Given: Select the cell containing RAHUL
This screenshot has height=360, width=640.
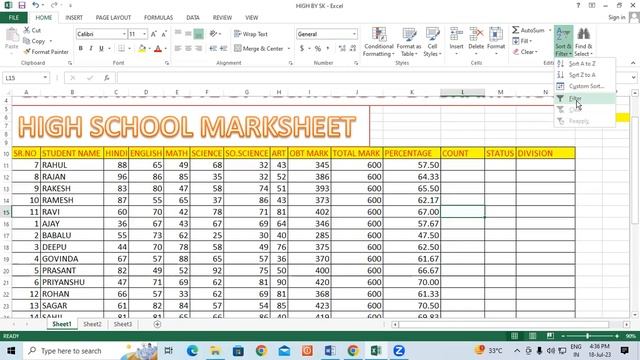Looking at the screenshot, I should pos(72,165).
